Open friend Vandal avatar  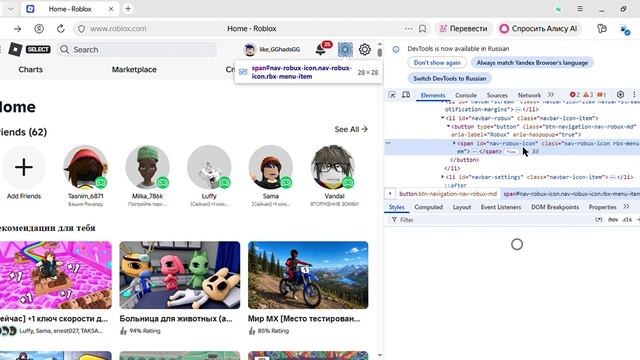pyautogui.click(x=333, y=167)
